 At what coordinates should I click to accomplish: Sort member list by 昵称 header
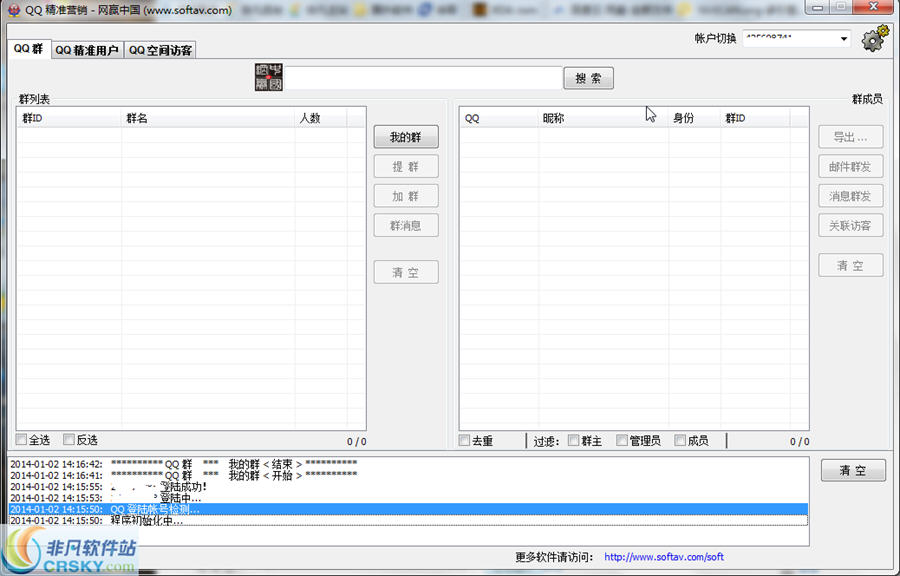pos(603,118)
